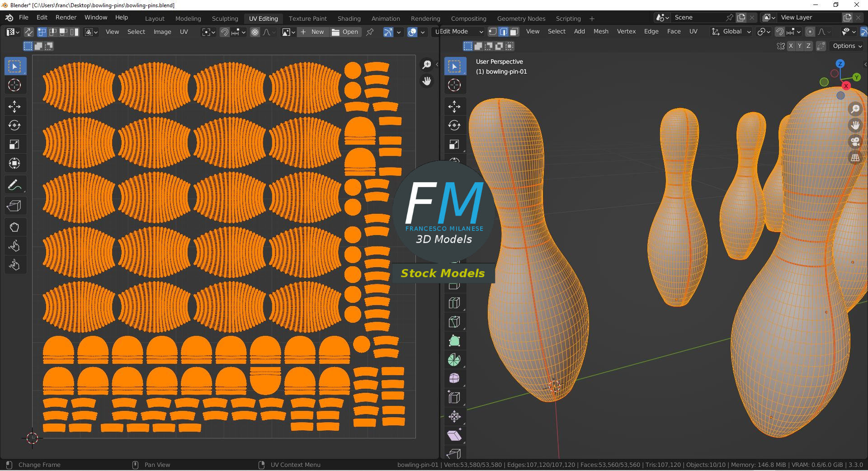
Task: Open the Image menu in UV editor
Action: click(162, 32)
